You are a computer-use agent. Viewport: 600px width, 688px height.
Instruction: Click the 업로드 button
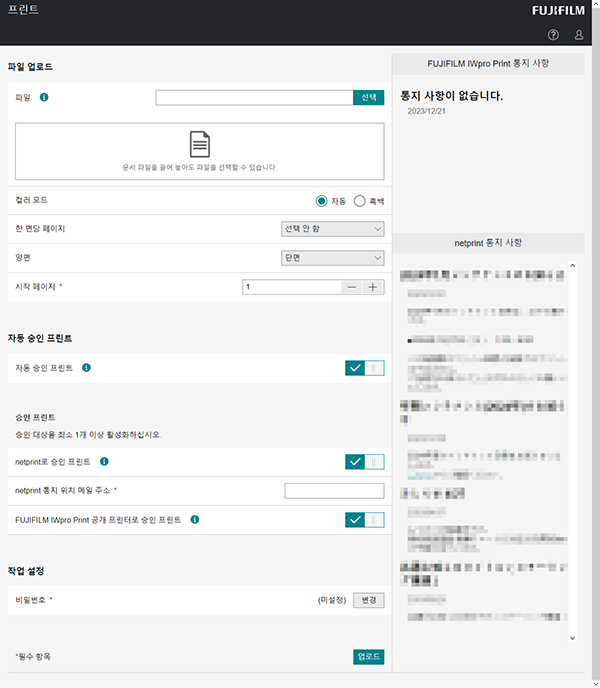[x=369, y=657]
